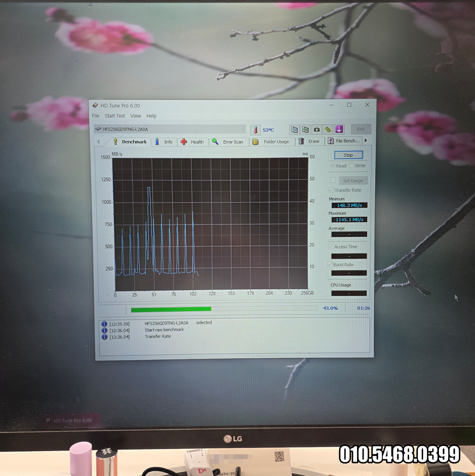Select the Read radio button
The image size is (475, 476).
333,166
